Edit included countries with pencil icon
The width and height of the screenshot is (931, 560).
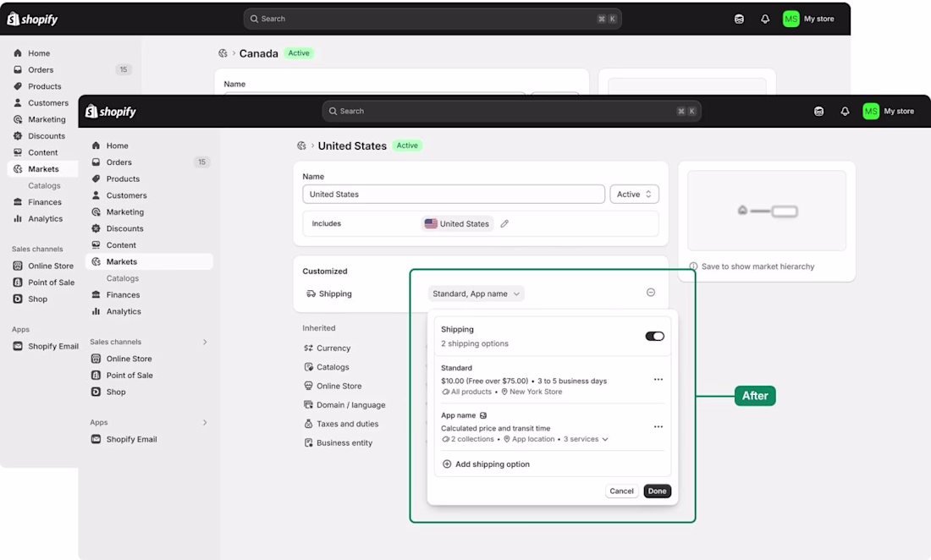tap(504, 223)
